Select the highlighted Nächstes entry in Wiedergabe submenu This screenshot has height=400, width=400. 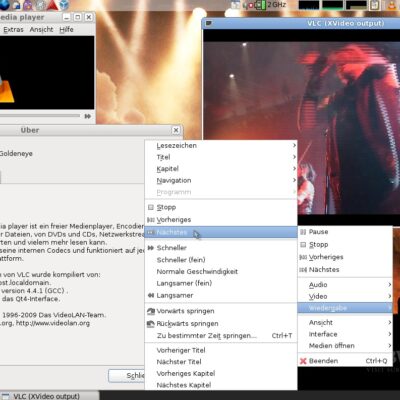click(x=221, y=232)
